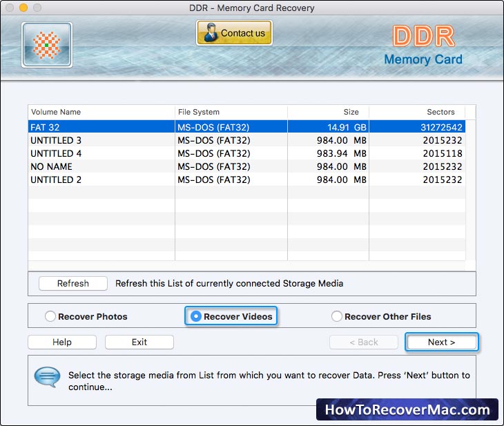Select the UNTITLED 4 volume row
The height and width of the screenshot is (426, 504).
[246, 153]
